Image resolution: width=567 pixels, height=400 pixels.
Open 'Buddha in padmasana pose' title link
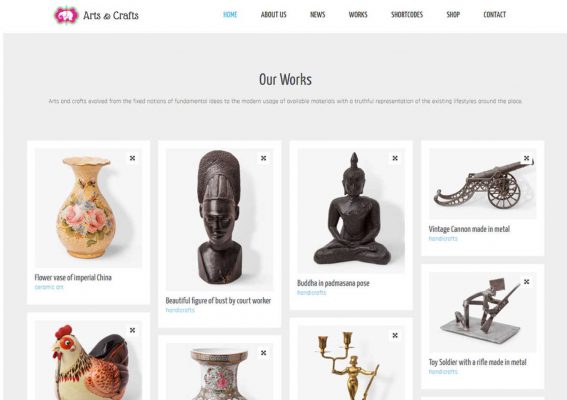333,283
